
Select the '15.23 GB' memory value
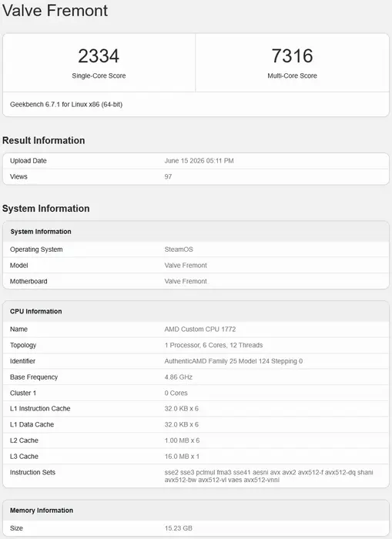179,528
